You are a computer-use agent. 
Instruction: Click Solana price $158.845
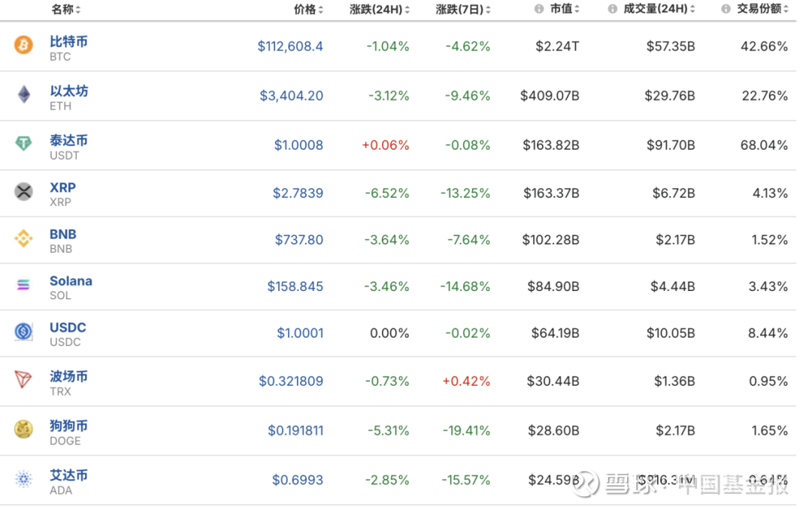click(295, 286)
